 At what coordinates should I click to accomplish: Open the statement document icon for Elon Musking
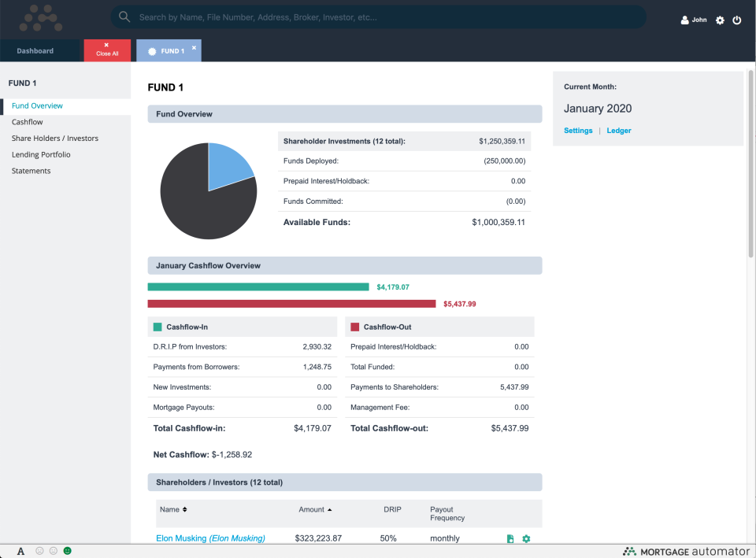pyautogui.click(x=509, y=538)
